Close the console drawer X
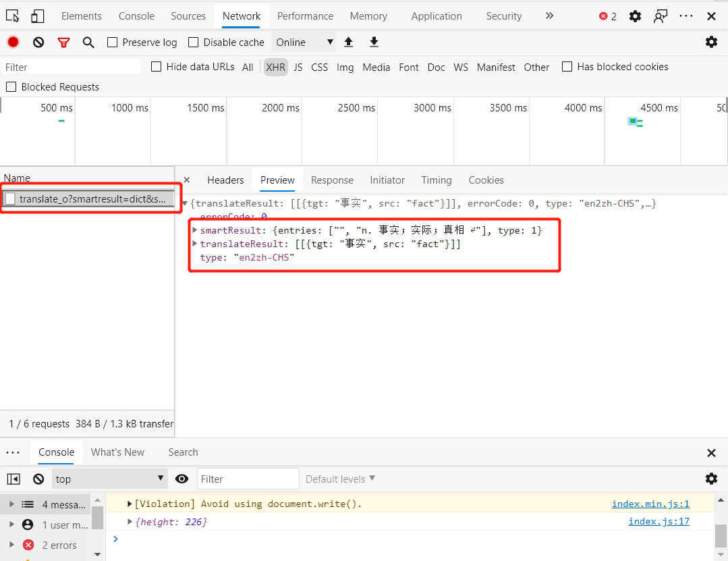 coord(711,453)
